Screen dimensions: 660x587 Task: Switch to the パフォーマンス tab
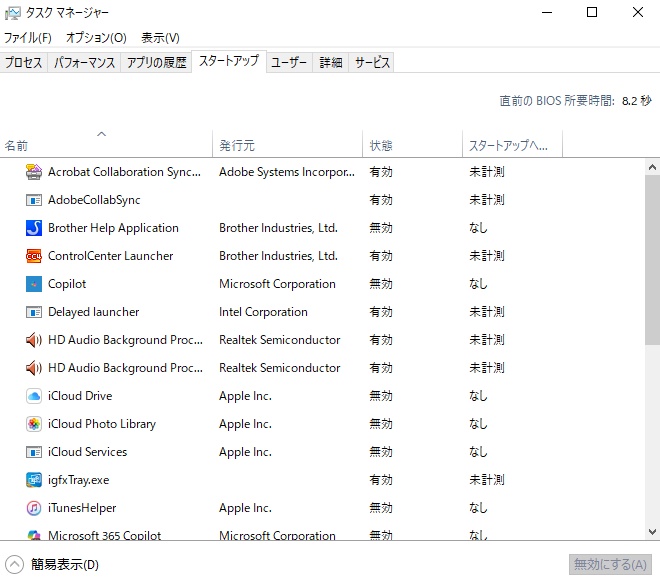(x=84, y=63)
